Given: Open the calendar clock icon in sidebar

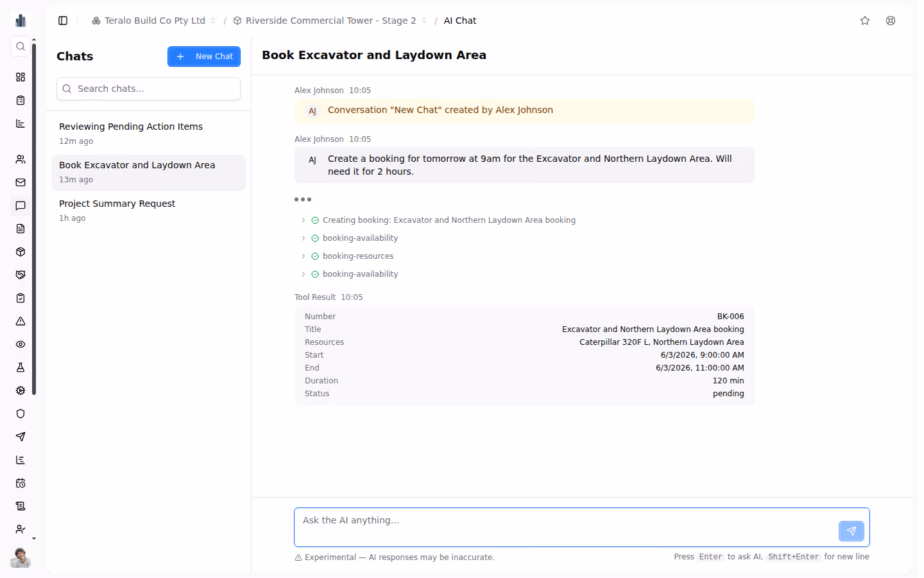Looking at the screenshot, I should (21, 483).
